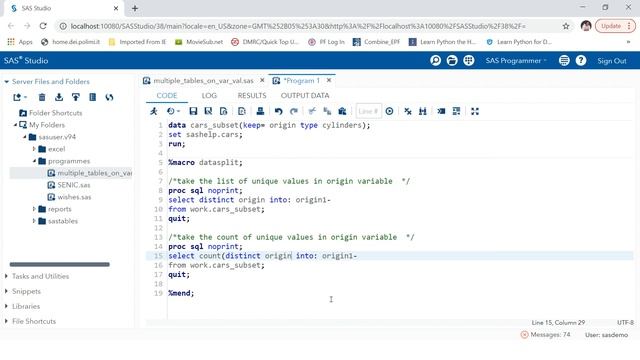Open the submission history dropdown

coord(173,111)
